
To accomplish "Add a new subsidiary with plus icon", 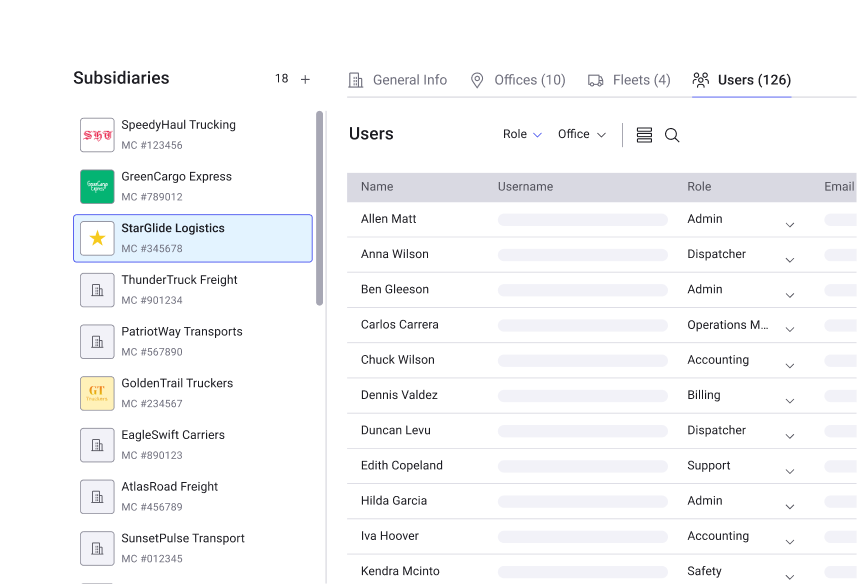I will pyautogui.click(x=305, y=79).
